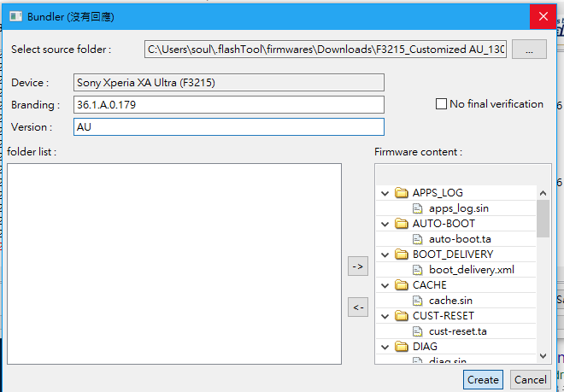This screenshot has height=392, width=564.
Task: Click the Firmware content scrollbar thumb
Action: [543, 219]
